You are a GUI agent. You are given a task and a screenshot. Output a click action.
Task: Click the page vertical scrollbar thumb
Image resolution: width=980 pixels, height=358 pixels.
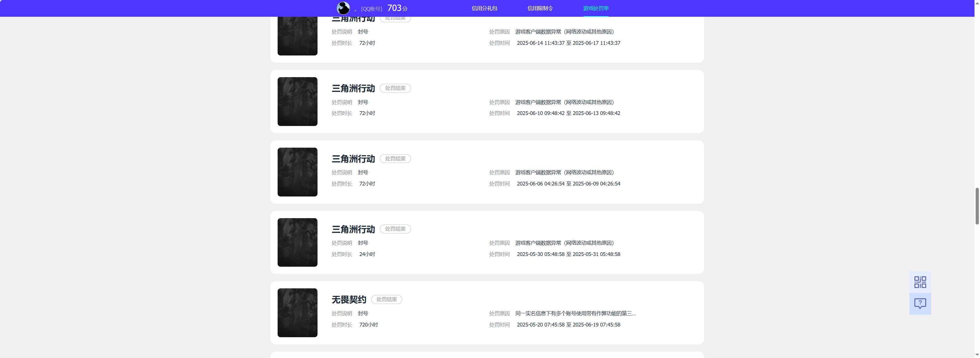[977, 206]
